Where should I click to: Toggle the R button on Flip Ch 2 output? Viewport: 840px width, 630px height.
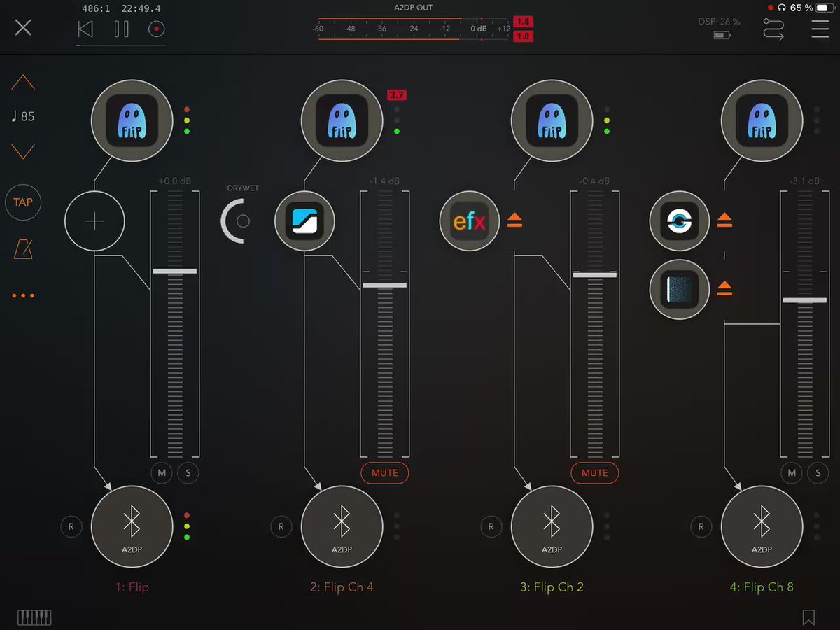pyautogui.click(x=491, y=526)
